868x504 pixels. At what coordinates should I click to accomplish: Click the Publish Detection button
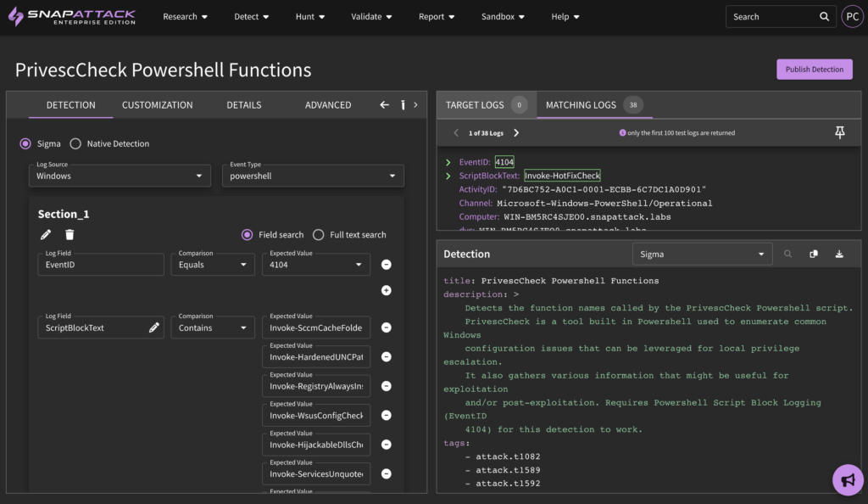tap(815, 70)
